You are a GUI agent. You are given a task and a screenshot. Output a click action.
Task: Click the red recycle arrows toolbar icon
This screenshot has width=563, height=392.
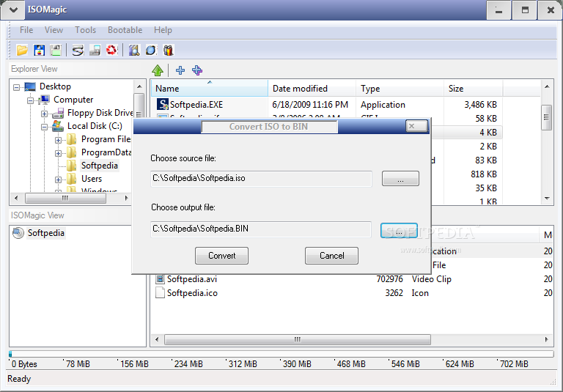(111, 50)
